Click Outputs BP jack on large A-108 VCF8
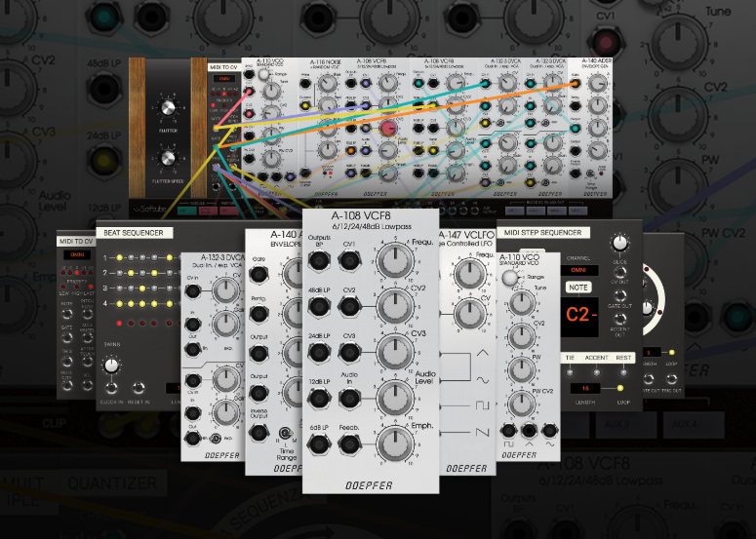Screen dimensions: 756x539 pyautogui.click(x=319, y=260)
